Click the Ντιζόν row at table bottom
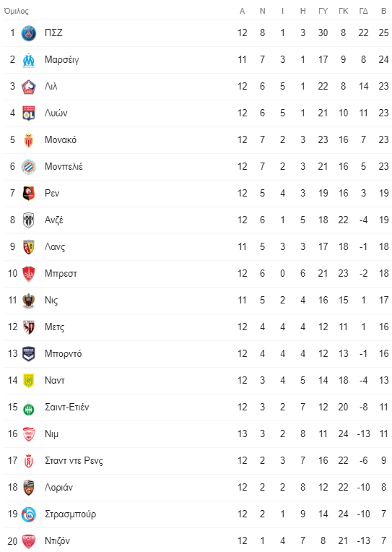 [x=198, y=540]
